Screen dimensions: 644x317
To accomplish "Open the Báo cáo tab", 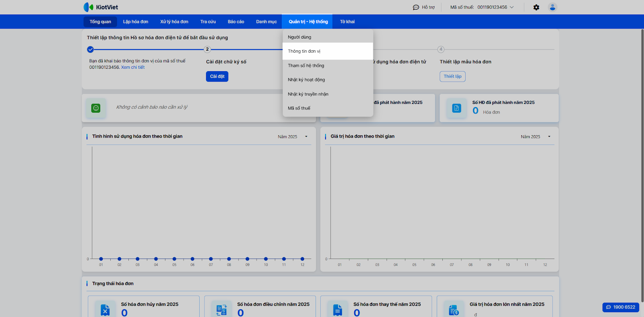I will click(236, 22).
